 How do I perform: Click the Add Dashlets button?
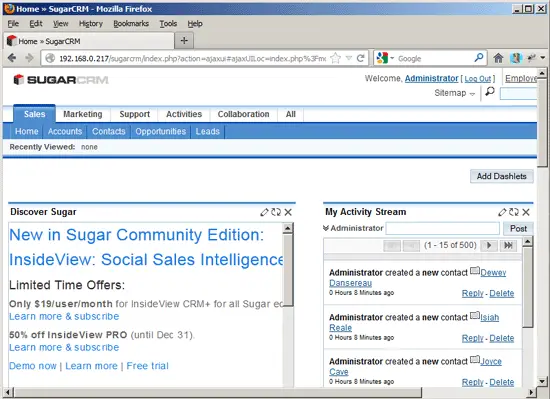click(x=502, y=176)
